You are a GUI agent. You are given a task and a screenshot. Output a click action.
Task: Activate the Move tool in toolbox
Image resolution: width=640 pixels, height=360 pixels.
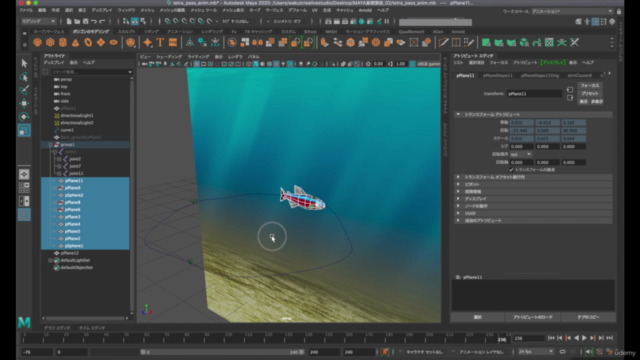24,103
